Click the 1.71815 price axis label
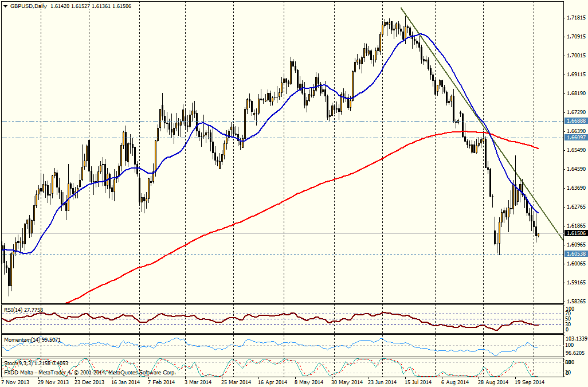Viewport: 588px width, 387px height. [575, 18]
